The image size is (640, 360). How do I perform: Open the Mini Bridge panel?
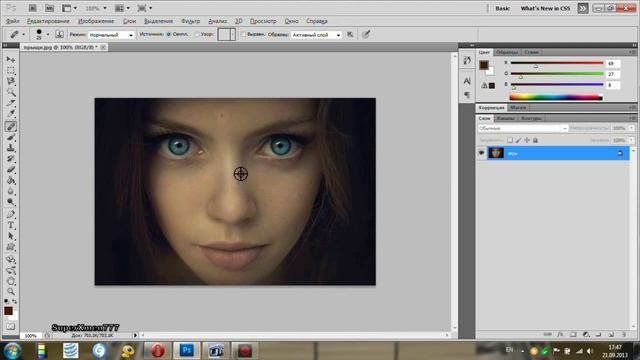[x=49, y=8]
